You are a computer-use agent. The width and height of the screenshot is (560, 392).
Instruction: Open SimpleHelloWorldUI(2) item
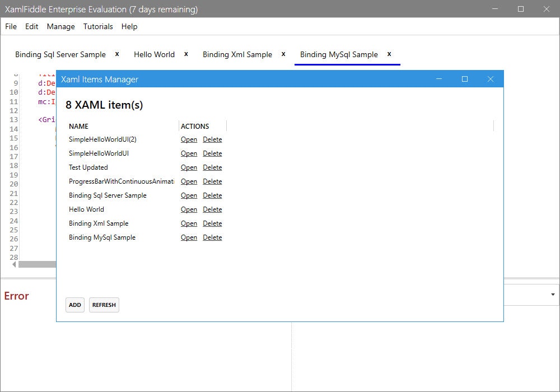[189, 139]
